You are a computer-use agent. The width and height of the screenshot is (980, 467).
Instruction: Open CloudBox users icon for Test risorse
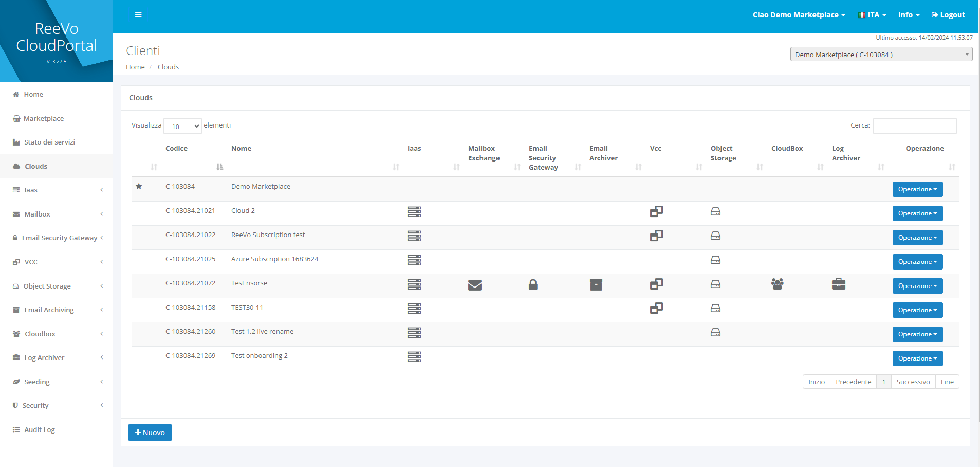click(778, 284)
